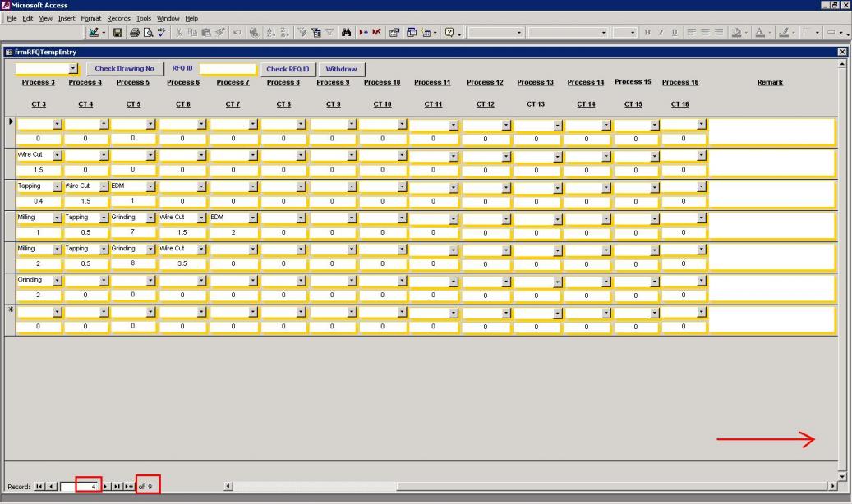Click the Save icon in the toolbar
852x504 pixels.
pyautogui.click(x=117, y=33)
